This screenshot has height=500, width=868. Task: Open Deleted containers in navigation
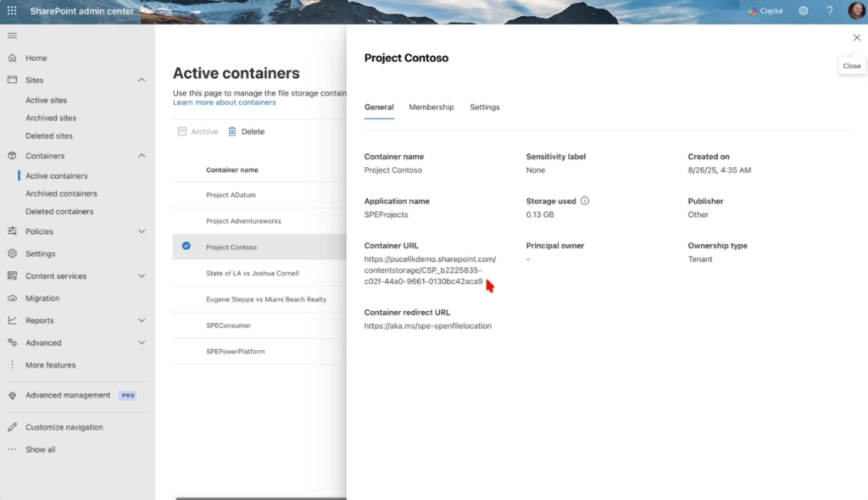(x=60, y=211)
